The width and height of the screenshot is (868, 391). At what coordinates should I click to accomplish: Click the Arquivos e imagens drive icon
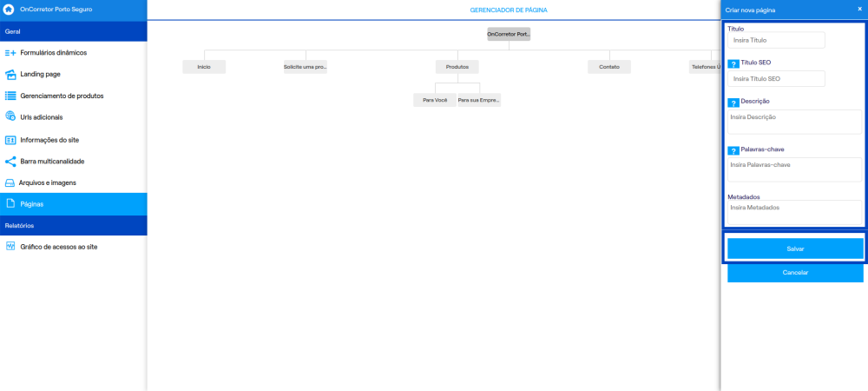point(9,182)
